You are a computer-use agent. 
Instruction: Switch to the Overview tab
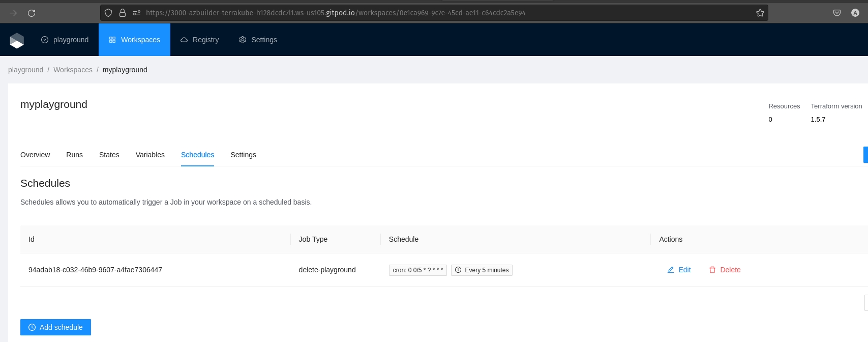tap(35, 155)
